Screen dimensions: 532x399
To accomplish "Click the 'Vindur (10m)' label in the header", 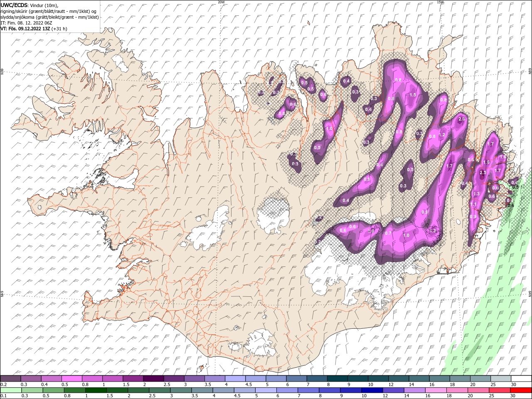I will pyautogui.click(x=44, y=5).
